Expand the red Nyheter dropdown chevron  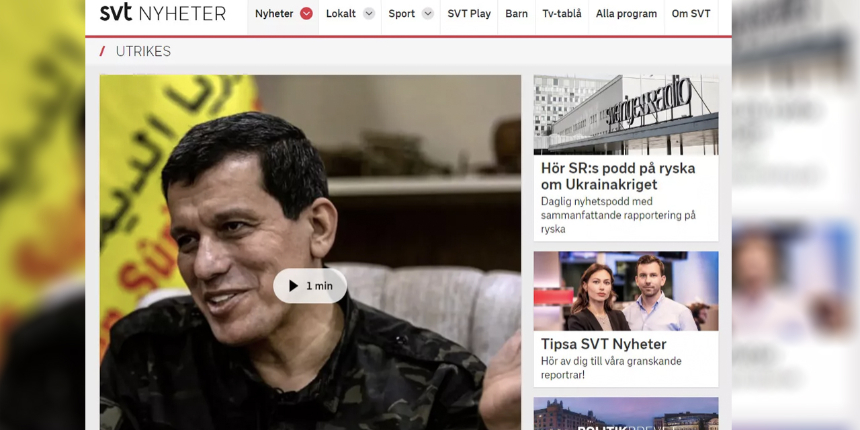pos(306,14)
